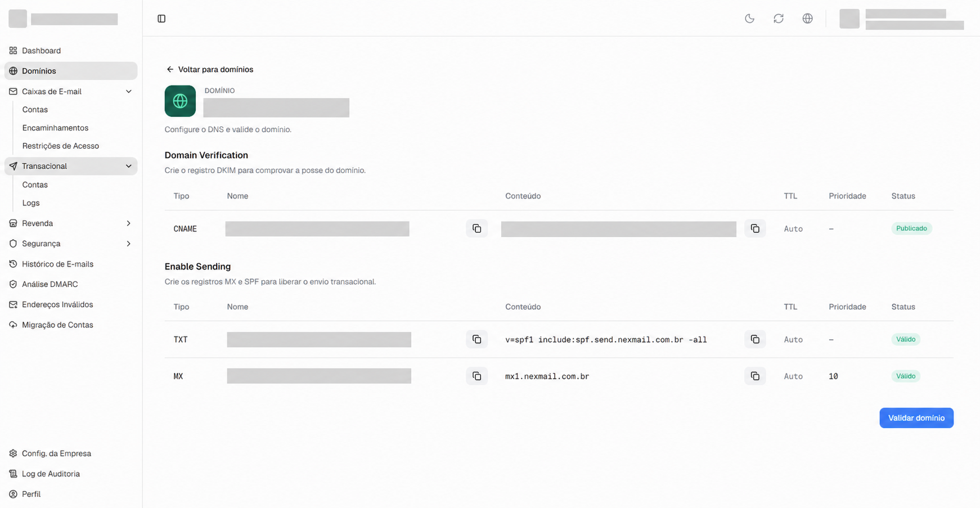Click the Transacional paper plane icon
Image resolution: width=980 pixels, height=508 pixels.
click(x=13, y=166)
